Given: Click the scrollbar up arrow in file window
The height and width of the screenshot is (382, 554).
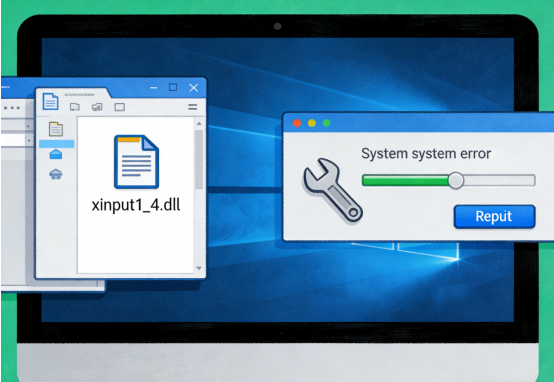Looking at the screenshot, I should pyautogui.click(x=199, y=124).
